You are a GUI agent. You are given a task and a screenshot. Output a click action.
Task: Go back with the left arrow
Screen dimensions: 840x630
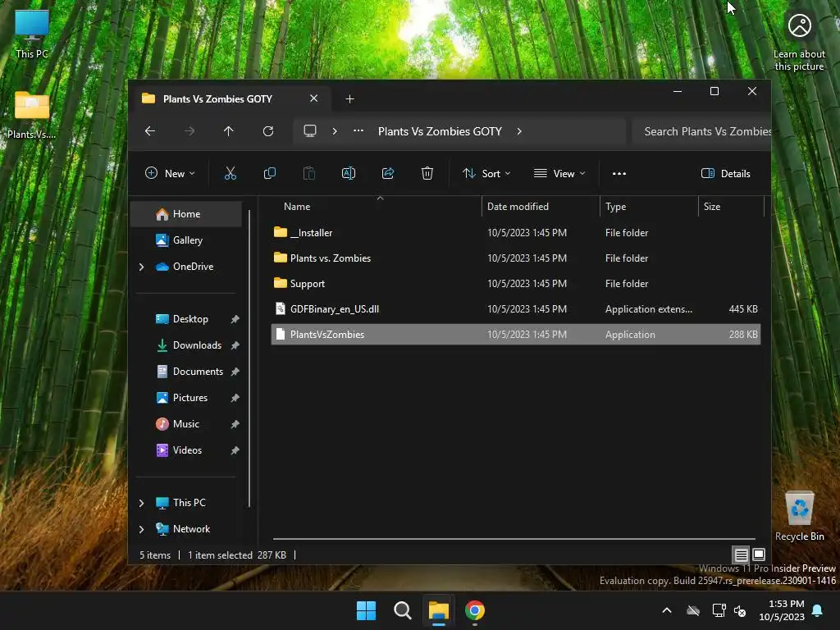pos(150,131)
